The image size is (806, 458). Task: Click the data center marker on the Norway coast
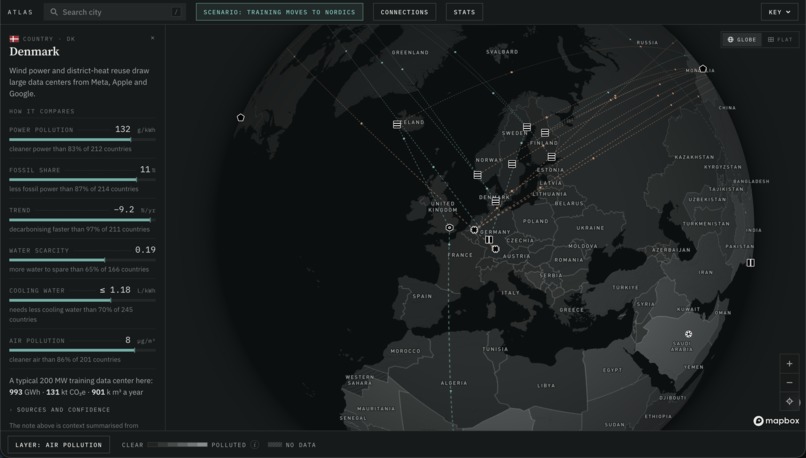(x=478, y=175)
